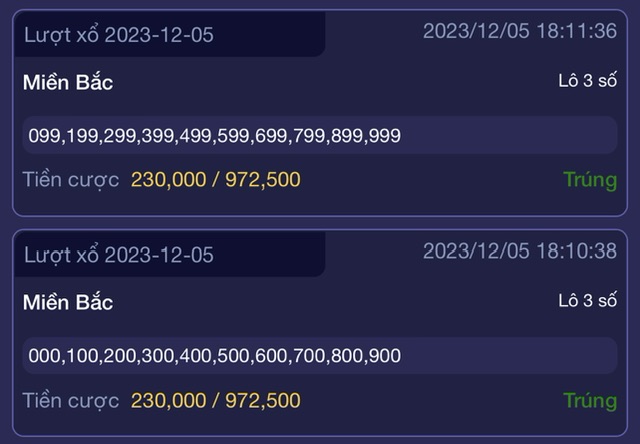Tap number 999 in the first list
This screenshot has width=640, height=444.
pos(384,135)
